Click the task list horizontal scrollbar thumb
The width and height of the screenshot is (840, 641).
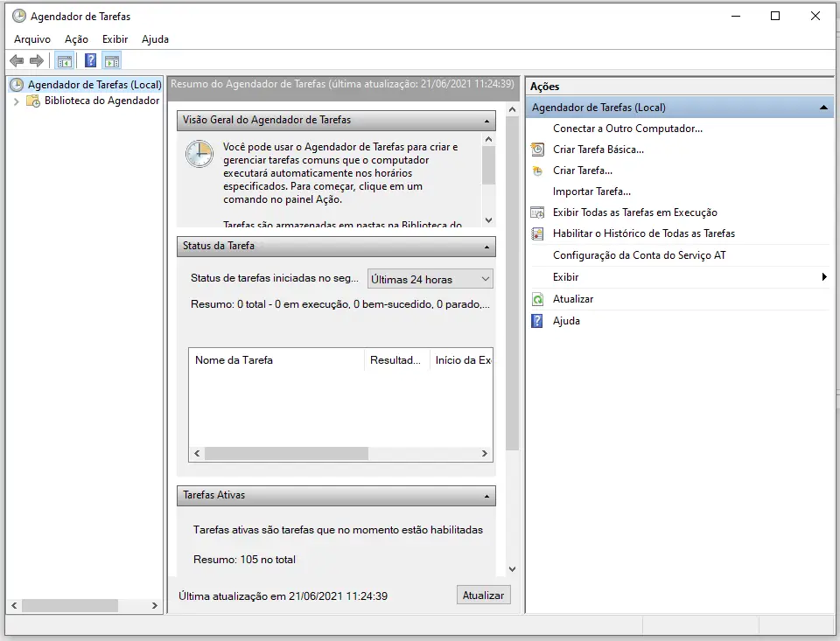(286, 454)
